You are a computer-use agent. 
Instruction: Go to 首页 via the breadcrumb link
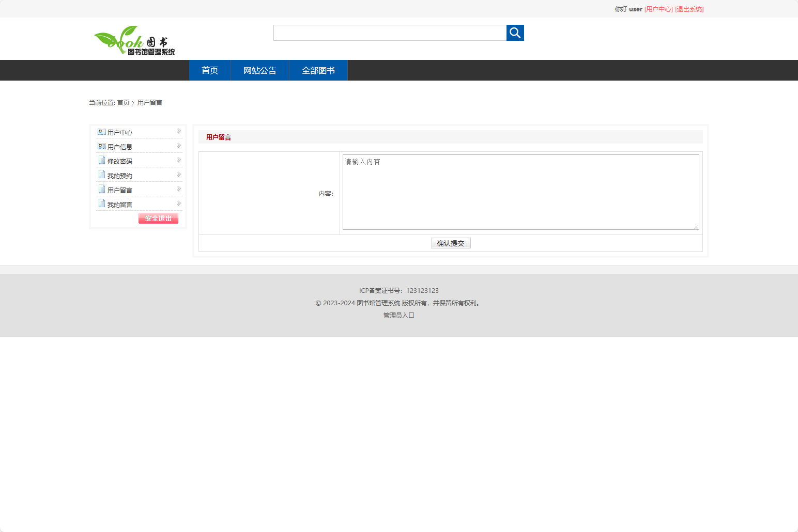click(x=123, y=103)
